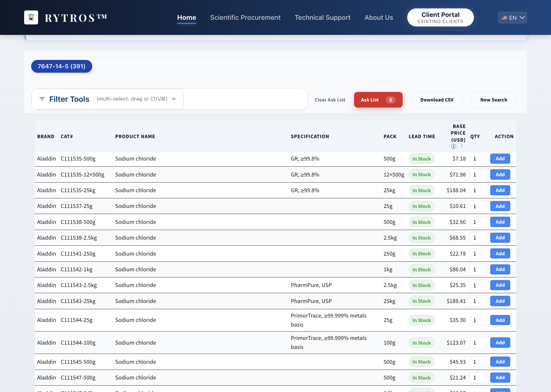Screen dimensions: 551x392
Task: Click the info icon under Base Price
Action: point(454,147)
